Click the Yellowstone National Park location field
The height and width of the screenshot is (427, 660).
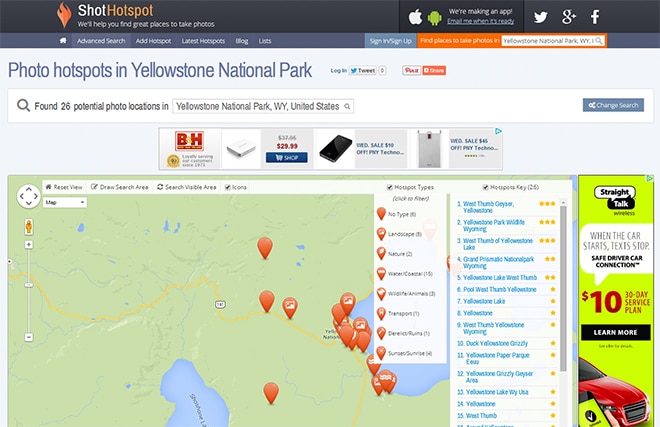(263, 106)
